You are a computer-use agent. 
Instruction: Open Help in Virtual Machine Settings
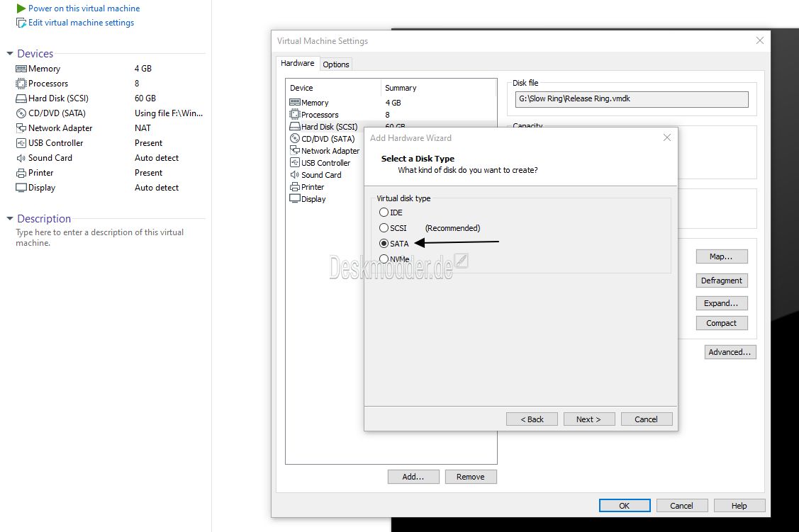739,506
